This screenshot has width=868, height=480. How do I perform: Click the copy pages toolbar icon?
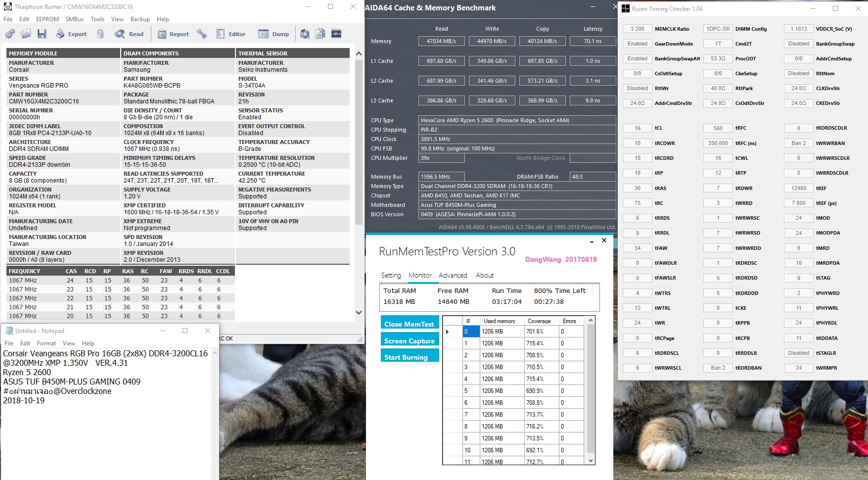pyautogui.click(x=320, y=34)
